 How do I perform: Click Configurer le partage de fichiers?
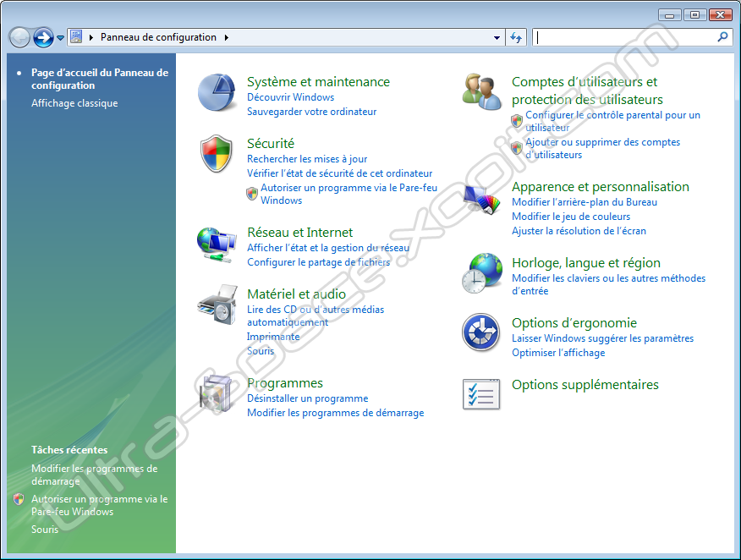tap(319, 262)
